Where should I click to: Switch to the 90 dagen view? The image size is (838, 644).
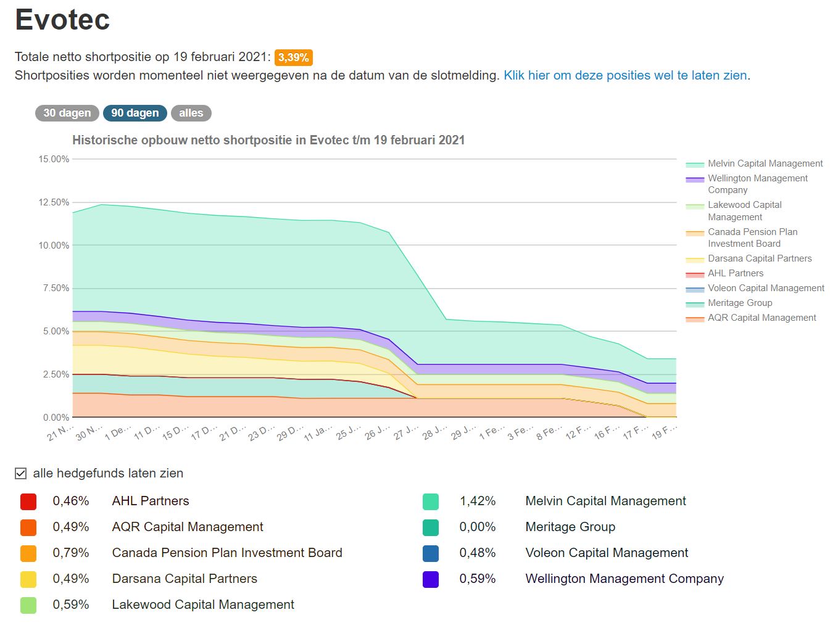[135, 113]
